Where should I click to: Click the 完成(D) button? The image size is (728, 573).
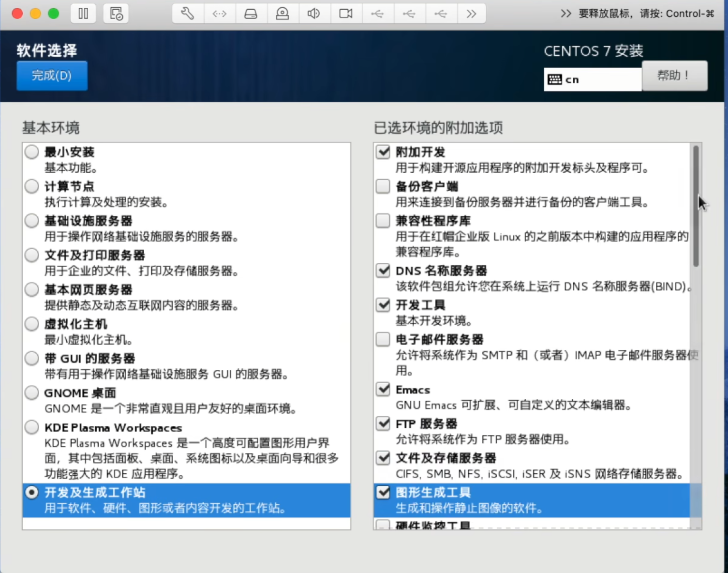coord(52,75)
